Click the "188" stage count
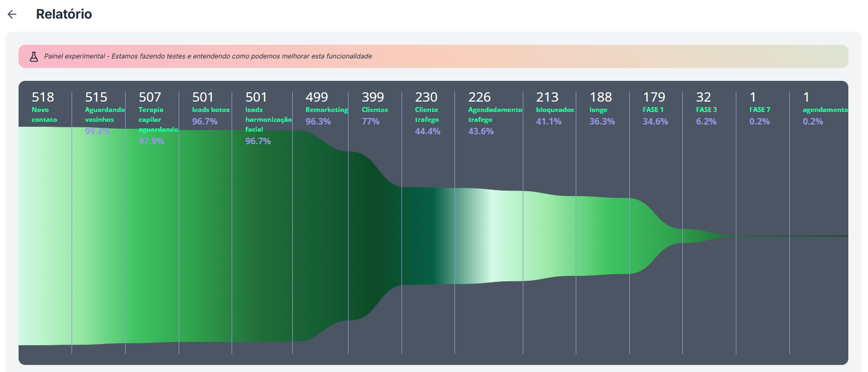 pyautogui.click(x=601, y=97)
